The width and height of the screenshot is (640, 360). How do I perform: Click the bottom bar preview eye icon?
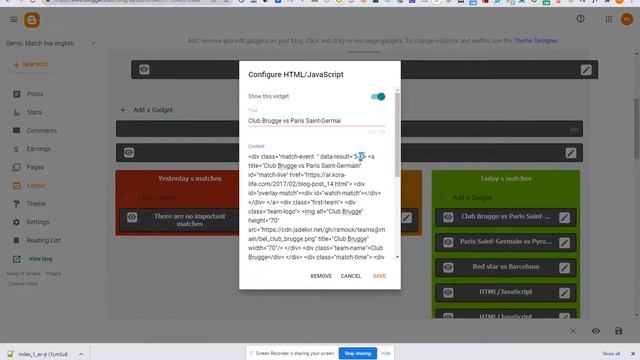596,331
